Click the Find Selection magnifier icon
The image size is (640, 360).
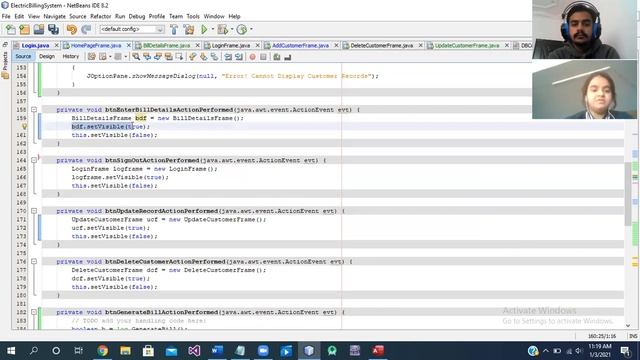click(x=136, y=57)
